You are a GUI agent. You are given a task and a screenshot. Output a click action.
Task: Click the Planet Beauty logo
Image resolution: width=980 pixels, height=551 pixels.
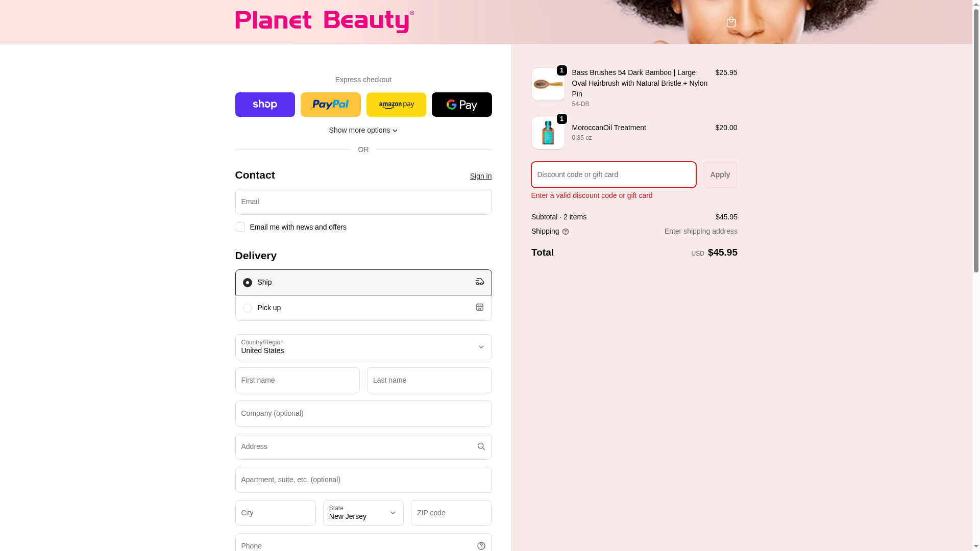(x=324, y=21)
